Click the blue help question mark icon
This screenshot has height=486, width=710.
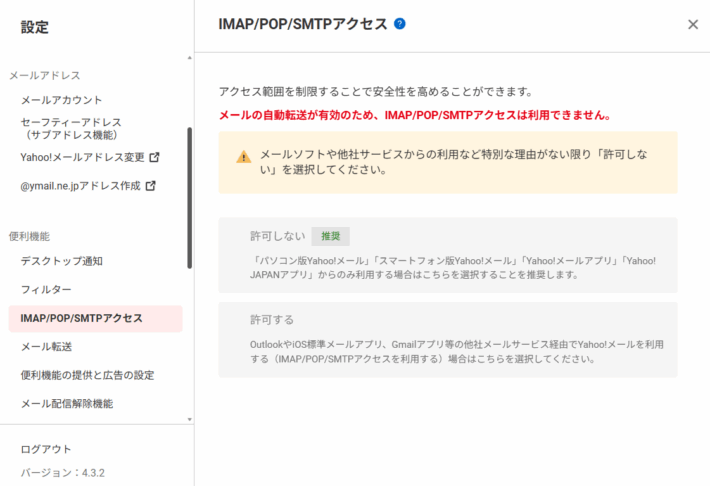[x=400, y=24]
